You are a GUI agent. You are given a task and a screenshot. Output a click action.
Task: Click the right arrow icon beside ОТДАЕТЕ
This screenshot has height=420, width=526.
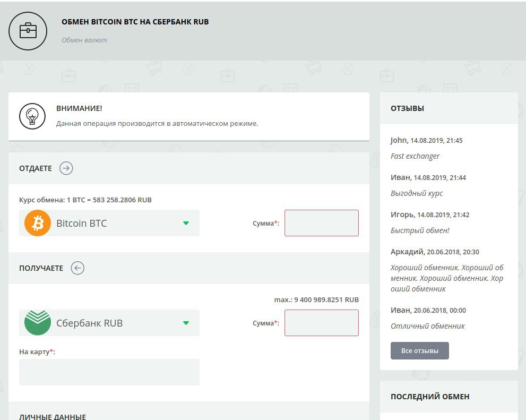tap(66, 168)
